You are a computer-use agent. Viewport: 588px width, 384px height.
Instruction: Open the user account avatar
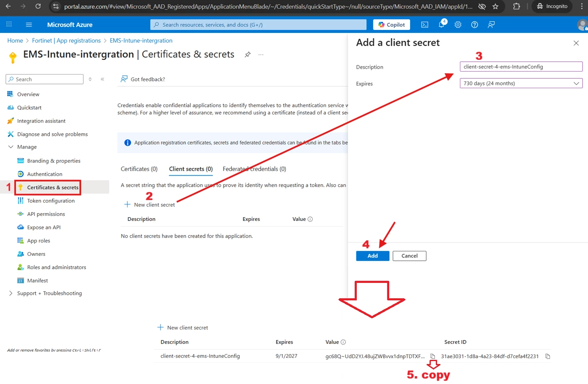click(583, 25)
